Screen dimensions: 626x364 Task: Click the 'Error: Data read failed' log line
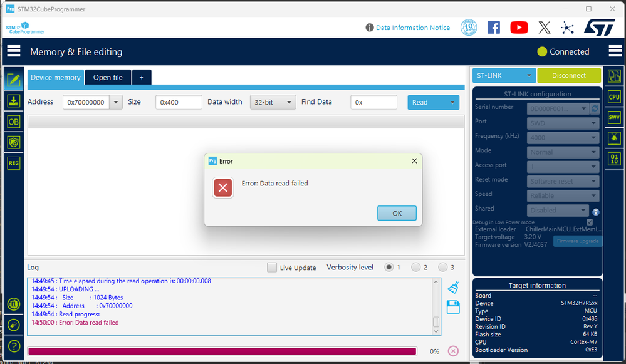75,323
